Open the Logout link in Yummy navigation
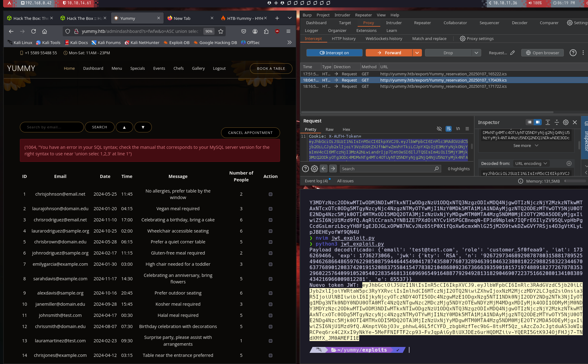 pyautogui.click(x=219, y=69)
